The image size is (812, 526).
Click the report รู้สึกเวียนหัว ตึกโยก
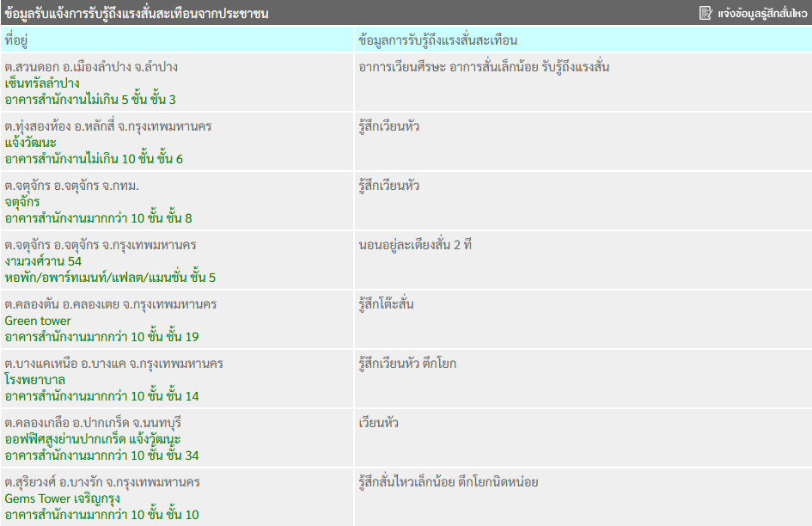coord(407,364)
